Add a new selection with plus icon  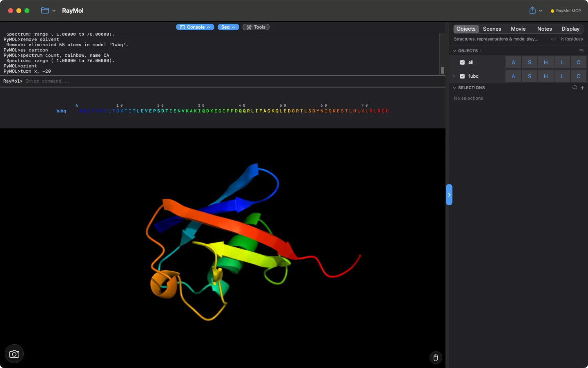[x=583, y=88]
